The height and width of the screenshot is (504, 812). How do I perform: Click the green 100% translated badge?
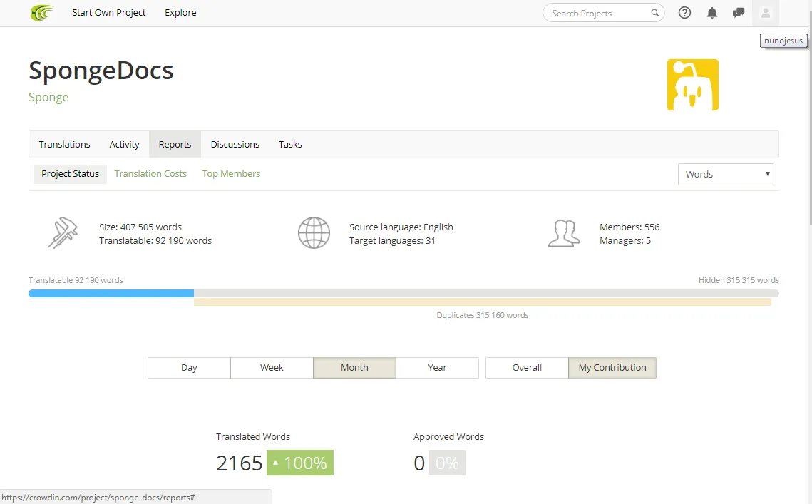pyautogui.click(x=300, y=463)
